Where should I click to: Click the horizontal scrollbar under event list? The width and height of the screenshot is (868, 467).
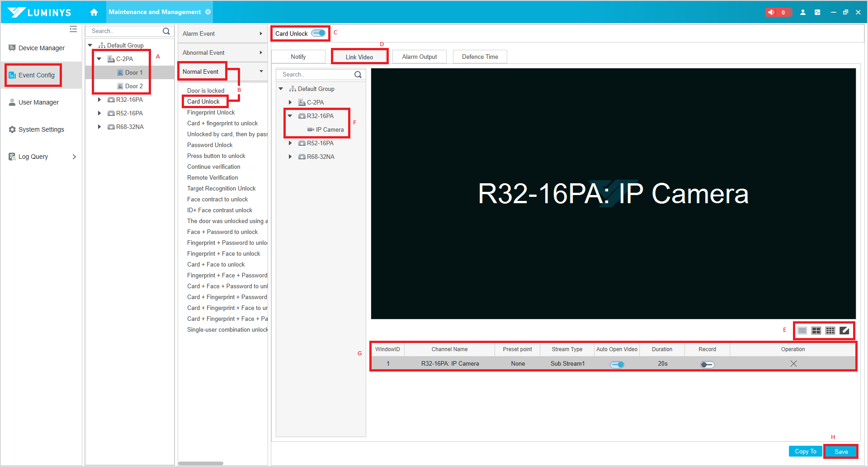[201, 463]
